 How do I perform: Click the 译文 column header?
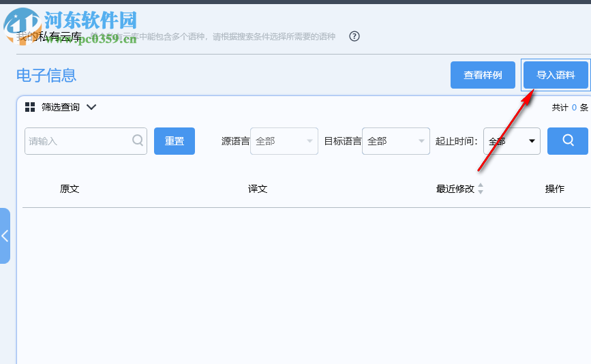pyautogui.click(x=258, y=188)
